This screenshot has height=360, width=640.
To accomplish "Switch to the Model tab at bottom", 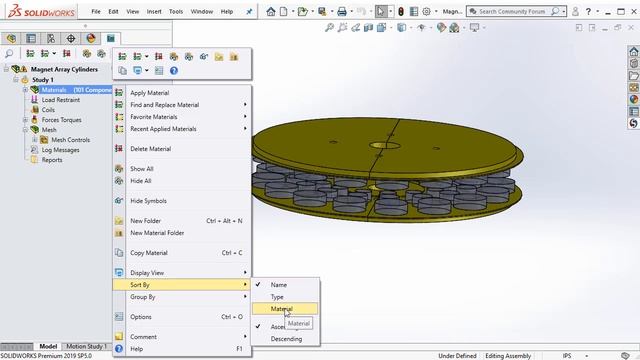I will click(x=48, y=346).
